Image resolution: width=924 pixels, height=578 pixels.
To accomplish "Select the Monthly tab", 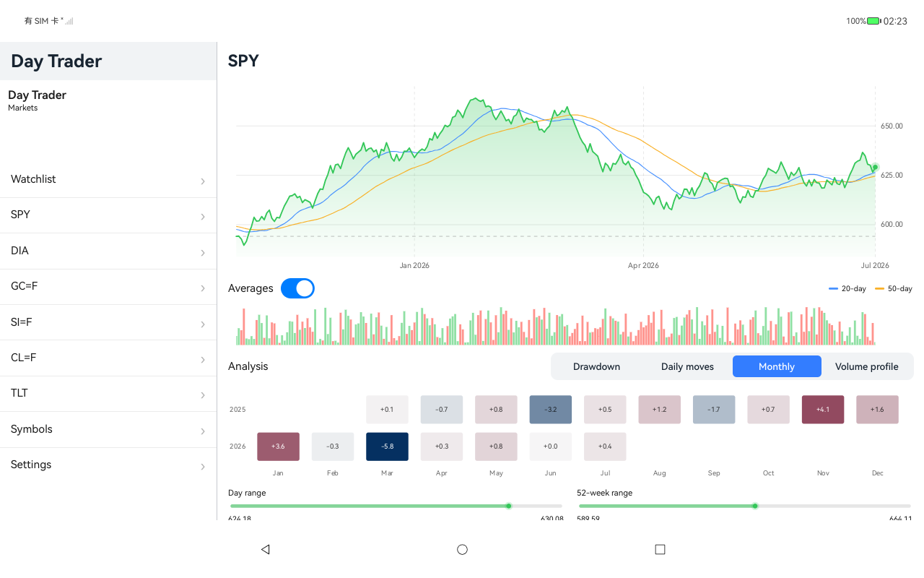I will pos(777,366).
